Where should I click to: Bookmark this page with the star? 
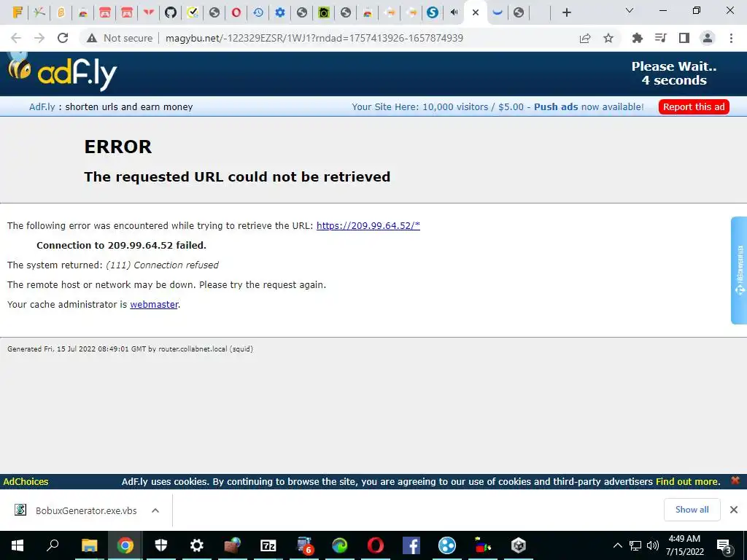[608, 38]
